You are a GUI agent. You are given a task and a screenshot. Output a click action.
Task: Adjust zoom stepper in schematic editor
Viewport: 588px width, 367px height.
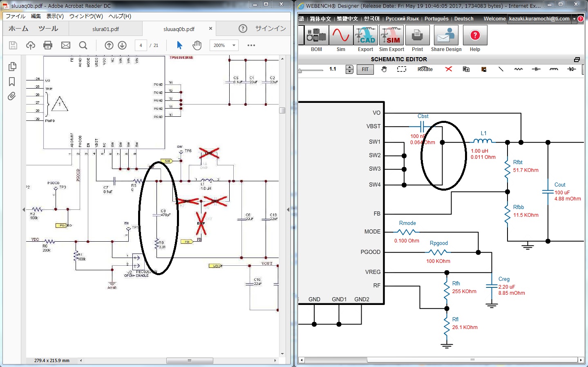pyautogui.click(x=349, y=69)
